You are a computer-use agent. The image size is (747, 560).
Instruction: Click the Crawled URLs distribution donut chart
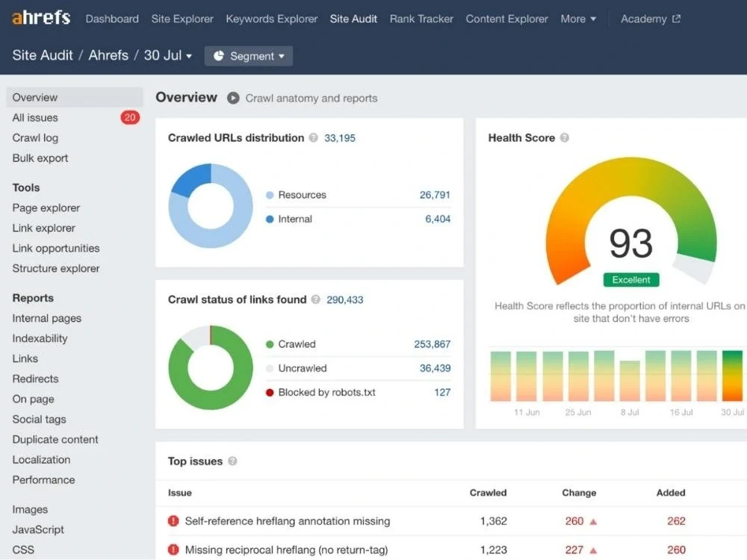tap(211, 206)
